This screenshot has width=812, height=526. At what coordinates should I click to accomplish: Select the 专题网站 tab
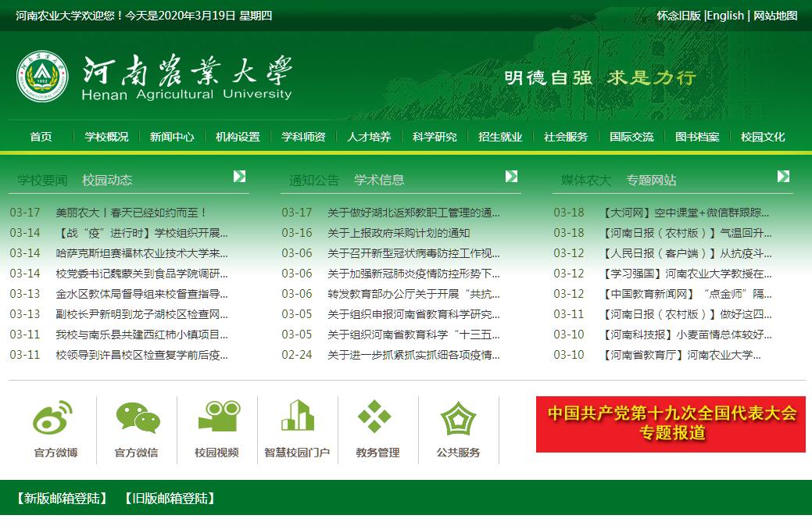(651, 181)
